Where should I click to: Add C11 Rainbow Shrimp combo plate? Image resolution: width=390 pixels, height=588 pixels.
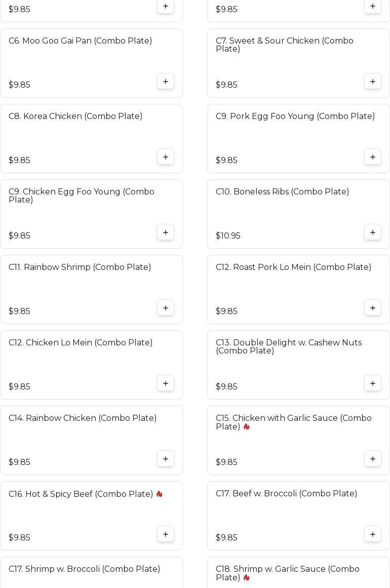coord(166,308)
